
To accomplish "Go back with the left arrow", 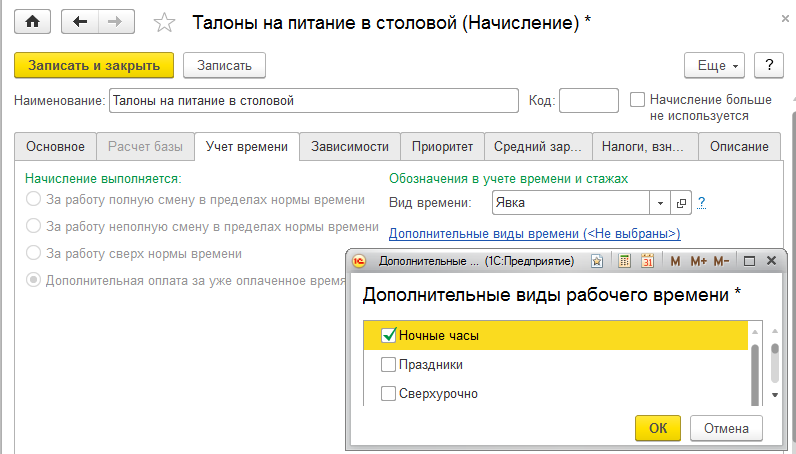I will [x=80, y=21].
